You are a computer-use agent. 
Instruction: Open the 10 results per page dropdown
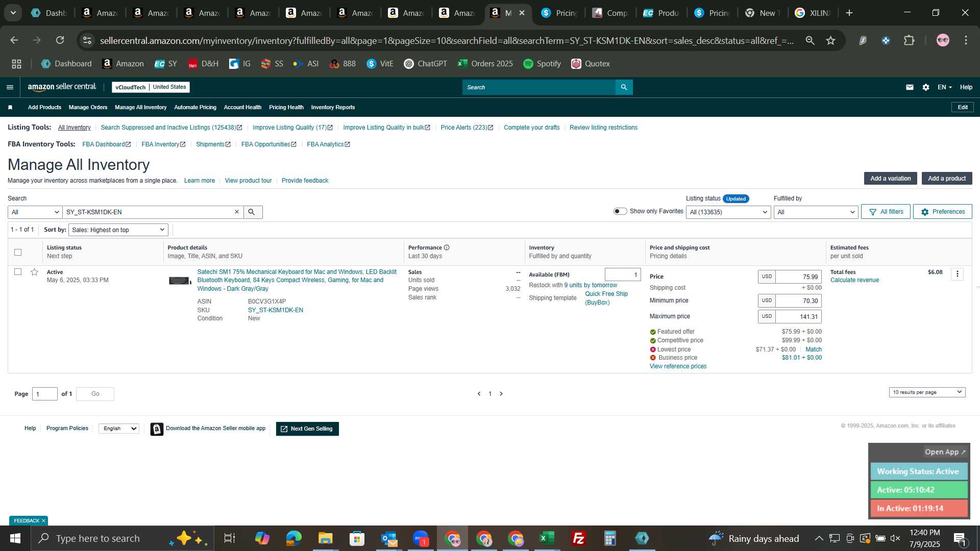point(927,392)
